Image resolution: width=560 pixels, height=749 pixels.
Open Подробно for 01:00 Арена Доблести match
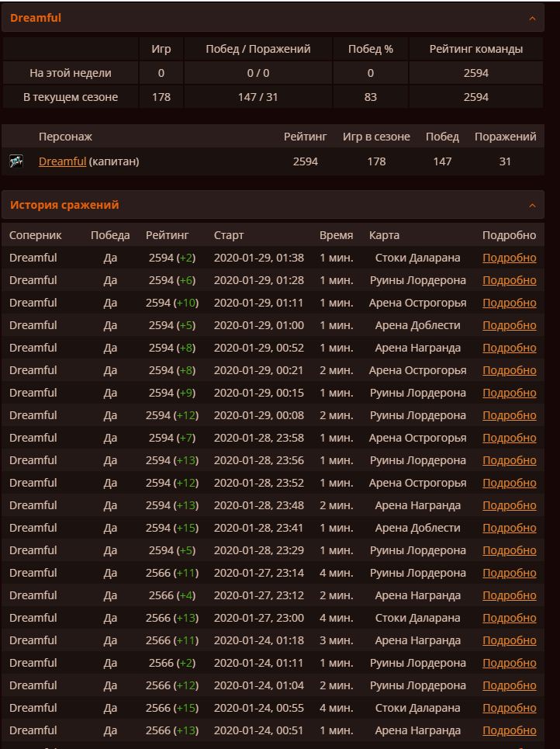pos(509,325)
